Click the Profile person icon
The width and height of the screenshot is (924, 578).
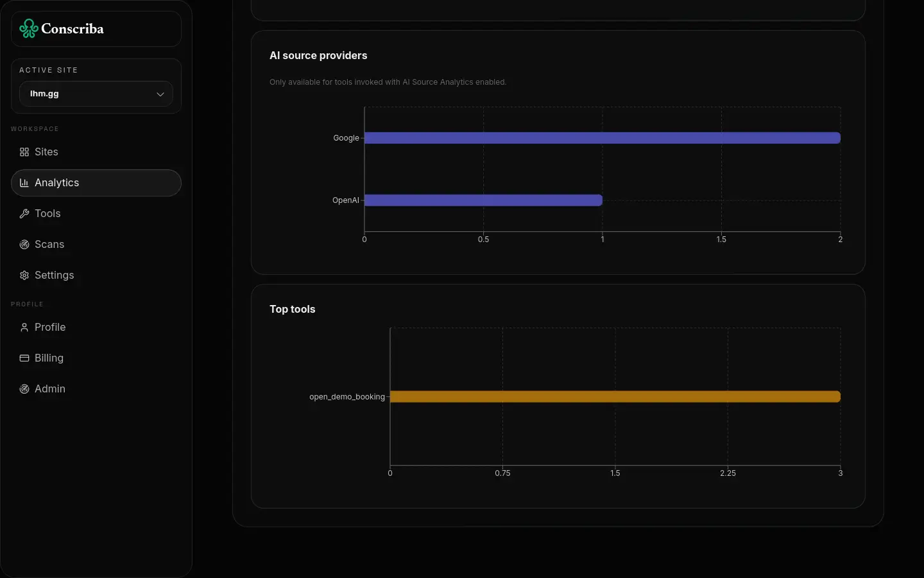24,328
